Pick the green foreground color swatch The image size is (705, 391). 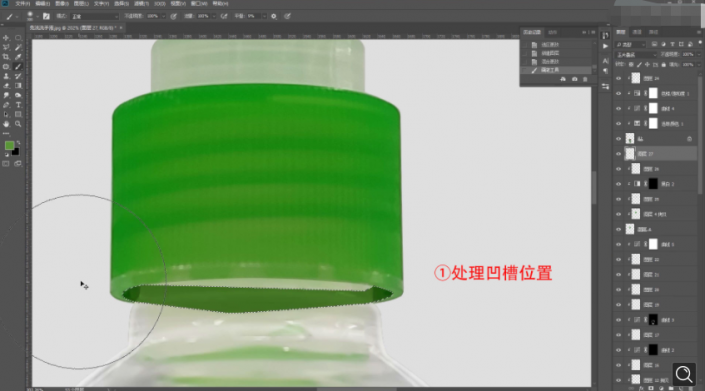pos(9,146)
